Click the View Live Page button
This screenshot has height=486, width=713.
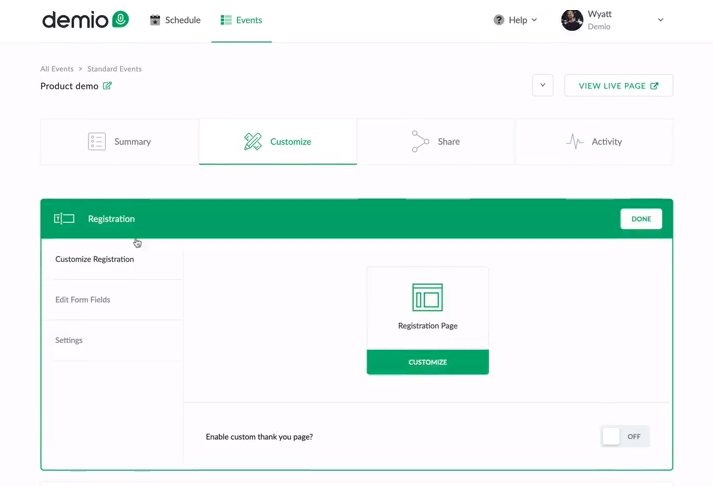618,85
